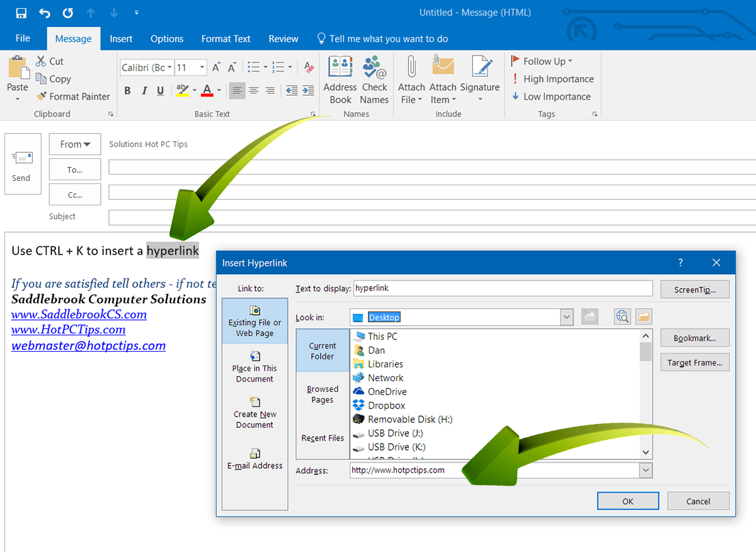This screenshot has height=552, width=756.
Task: Open the File menu tab
Action: 23,38
